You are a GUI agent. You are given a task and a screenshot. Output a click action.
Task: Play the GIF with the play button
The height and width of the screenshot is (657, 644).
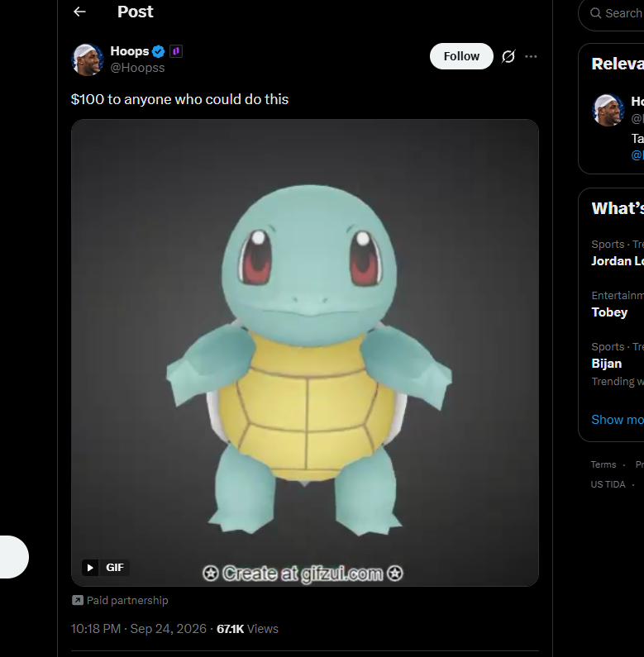[90, 568]
